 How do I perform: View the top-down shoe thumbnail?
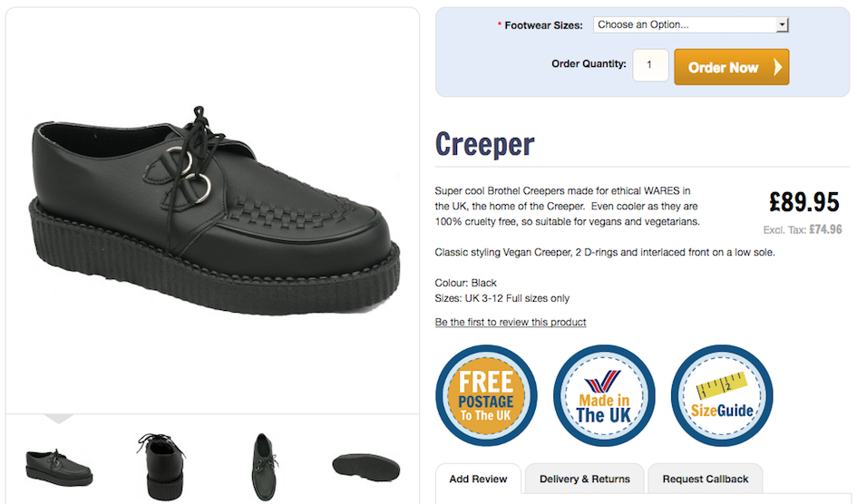coord(265,466)
